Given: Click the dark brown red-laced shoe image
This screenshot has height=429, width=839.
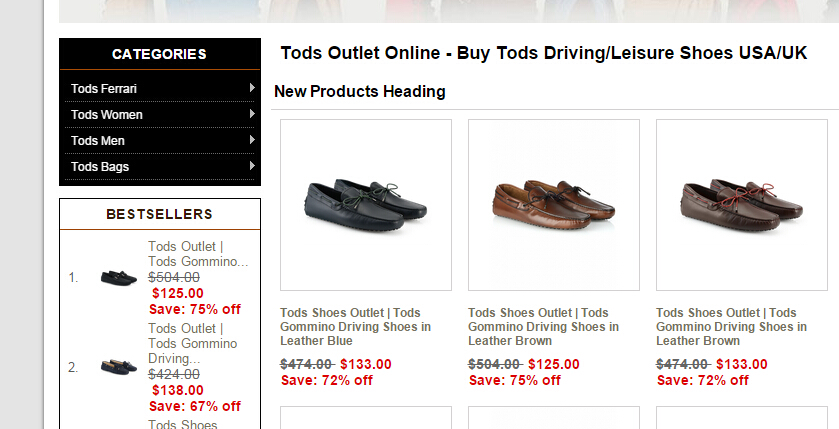Looking at the screenshot, I should click(742, 201).
